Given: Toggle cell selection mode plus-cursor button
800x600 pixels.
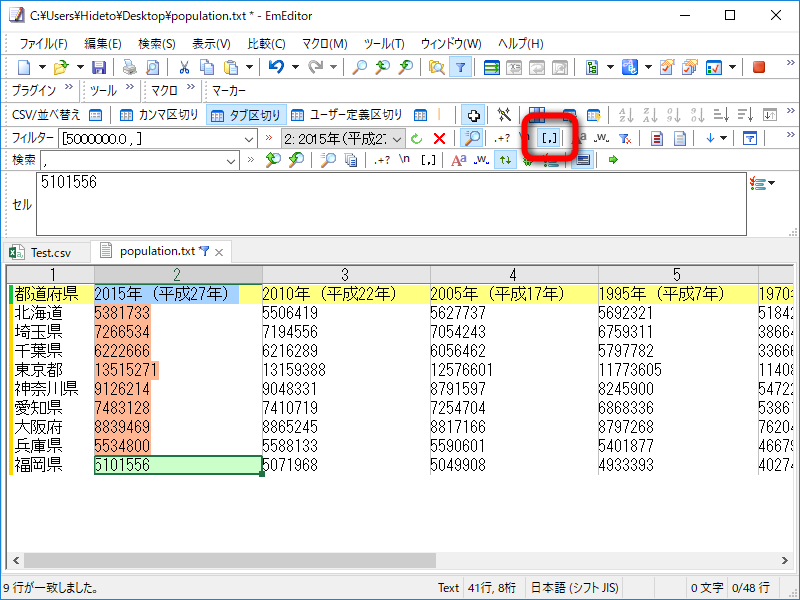Looking at the screenshot, I should tap(473, 115).
